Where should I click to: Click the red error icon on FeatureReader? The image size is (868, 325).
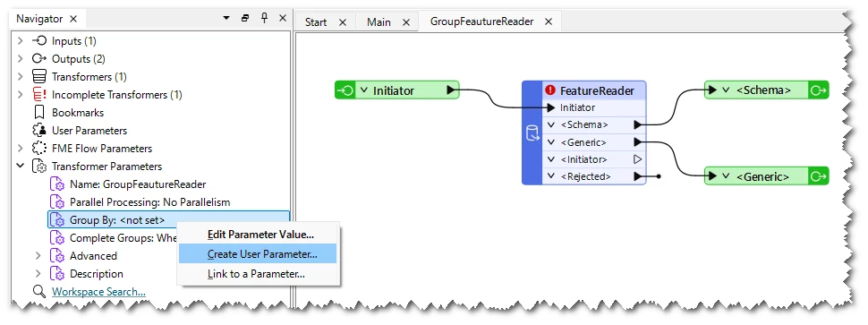point(549,90)
